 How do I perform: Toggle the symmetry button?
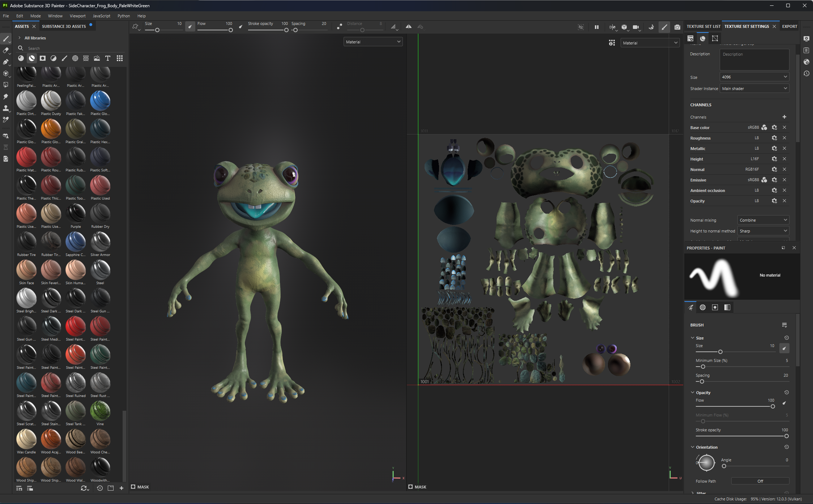[409, 27]
